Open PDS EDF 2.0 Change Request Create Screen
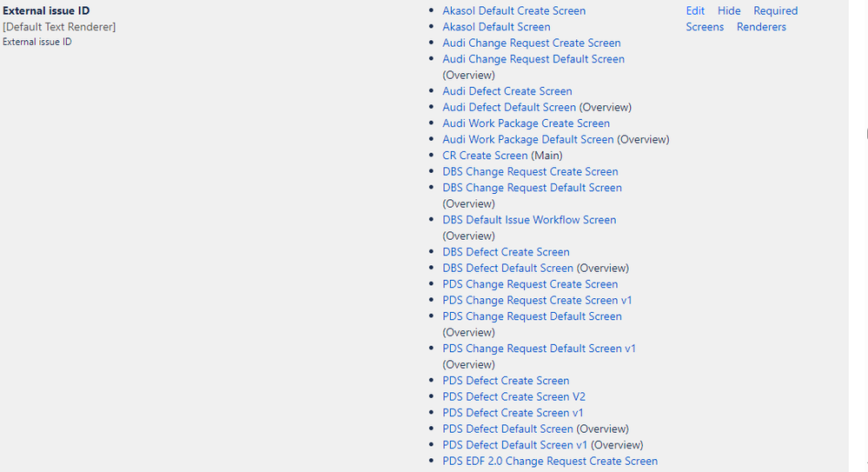Image resolution: width=868 pixels, height=472 pixels. point(550,461)
